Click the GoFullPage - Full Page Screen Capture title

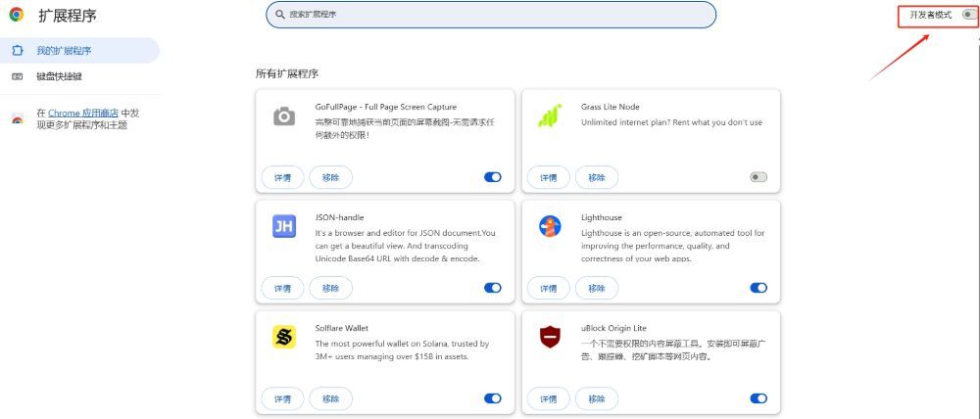[x=385, y=107]
